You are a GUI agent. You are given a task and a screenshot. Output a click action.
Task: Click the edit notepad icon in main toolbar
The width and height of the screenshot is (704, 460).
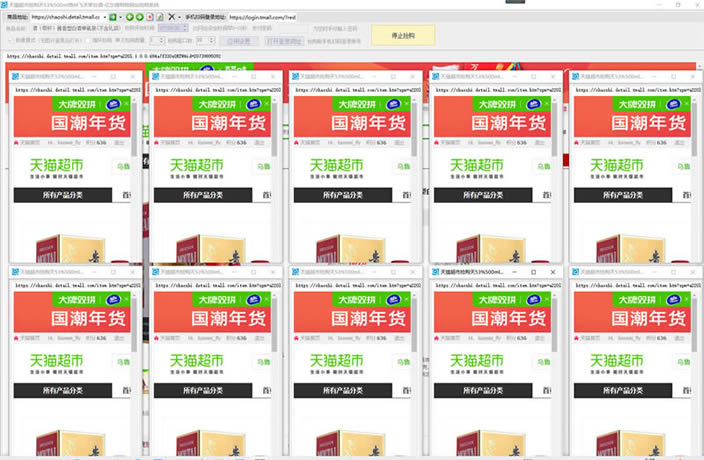(159, 17)
